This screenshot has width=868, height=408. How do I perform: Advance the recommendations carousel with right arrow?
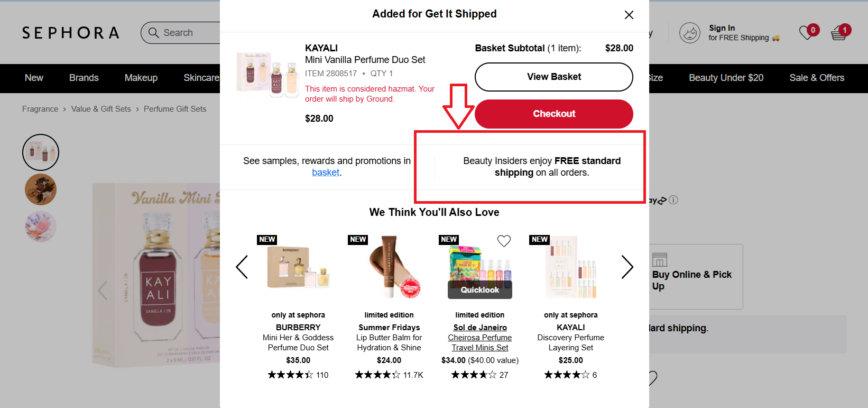(x=627, y=267)
